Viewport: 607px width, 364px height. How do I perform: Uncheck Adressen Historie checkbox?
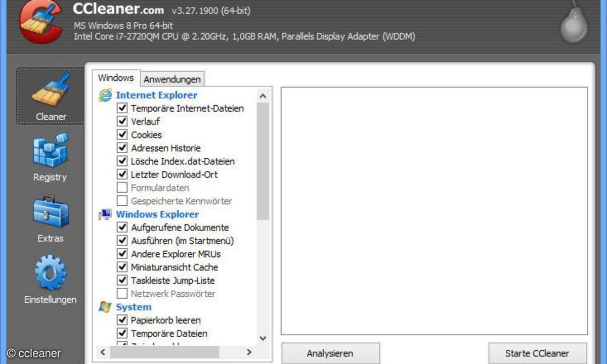tap(122, 148)
